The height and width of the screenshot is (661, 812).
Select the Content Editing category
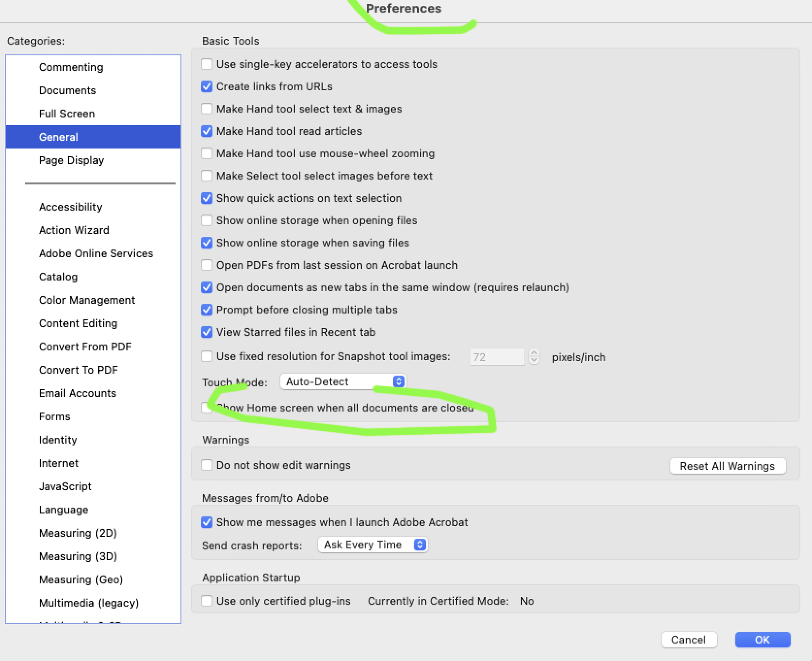coord(93,323)
